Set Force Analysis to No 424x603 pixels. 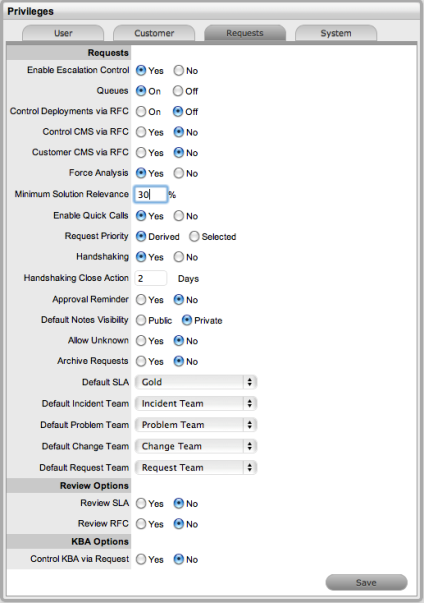click(x=178, y=173)
